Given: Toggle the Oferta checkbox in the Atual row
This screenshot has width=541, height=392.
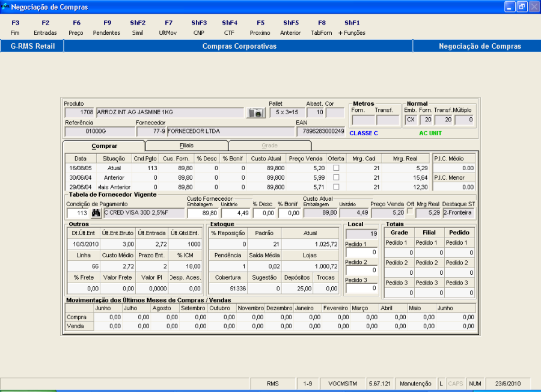Looking at the screenshot, I should pyautogui.click(x=336, y=168).
